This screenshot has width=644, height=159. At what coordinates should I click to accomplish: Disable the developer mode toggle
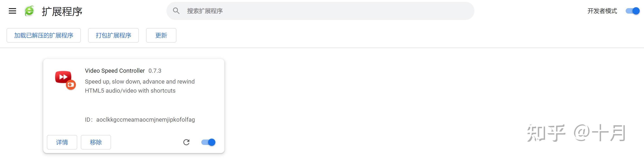[x=632, y=11]
